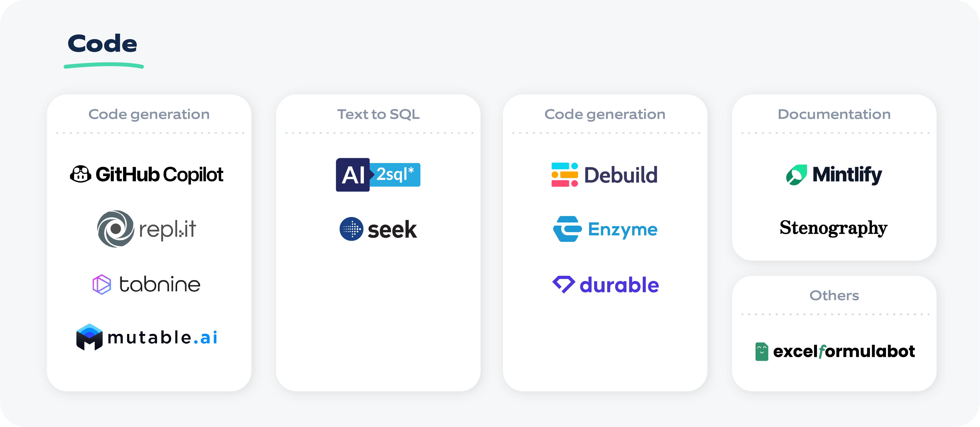Click the excelformulabot wordmark text
This screenshot has width=980, height=427.
(x=844, y=351)
